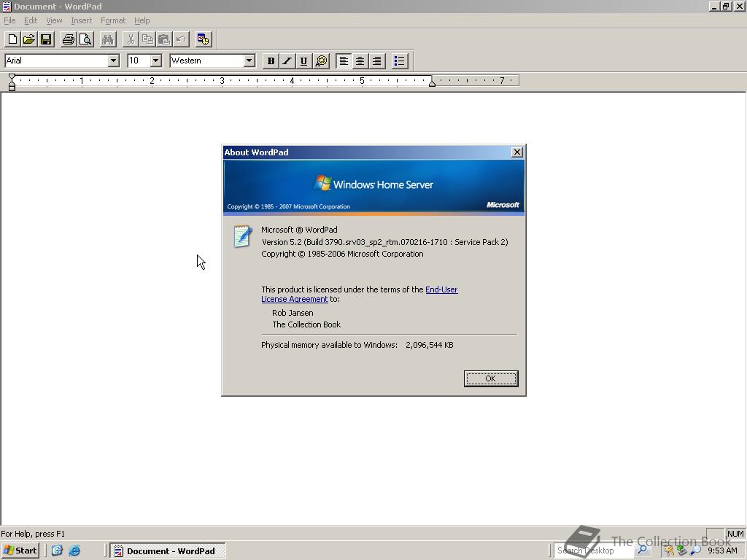The width and height of the screenshot is (747, 560).
Task: Toggle italic formatting
Action: [x=287, y=61]
